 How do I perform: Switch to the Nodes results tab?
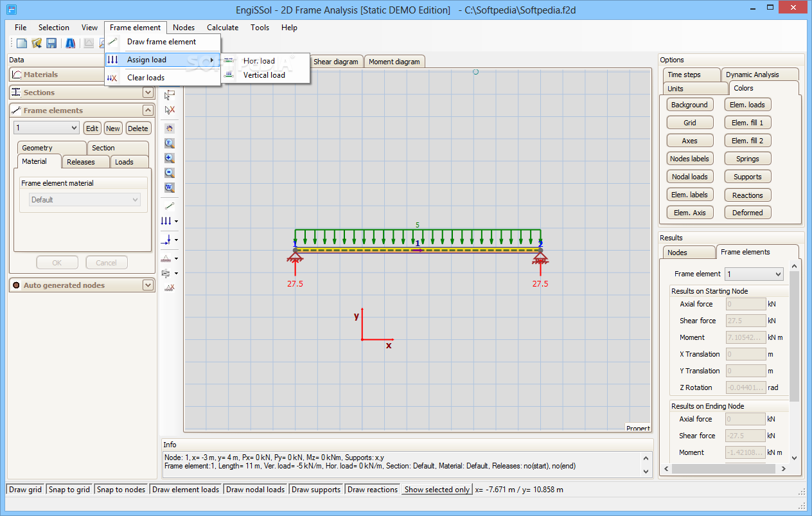tap(687, 253)
